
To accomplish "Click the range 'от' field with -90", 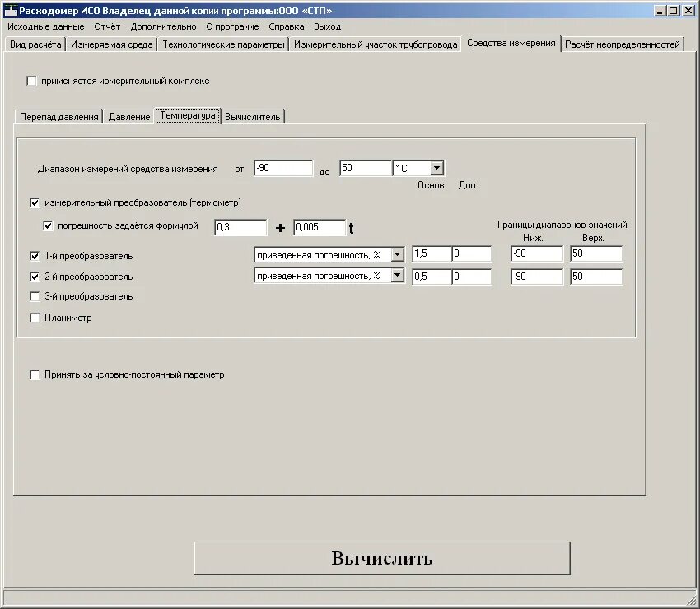I will 283,168.
